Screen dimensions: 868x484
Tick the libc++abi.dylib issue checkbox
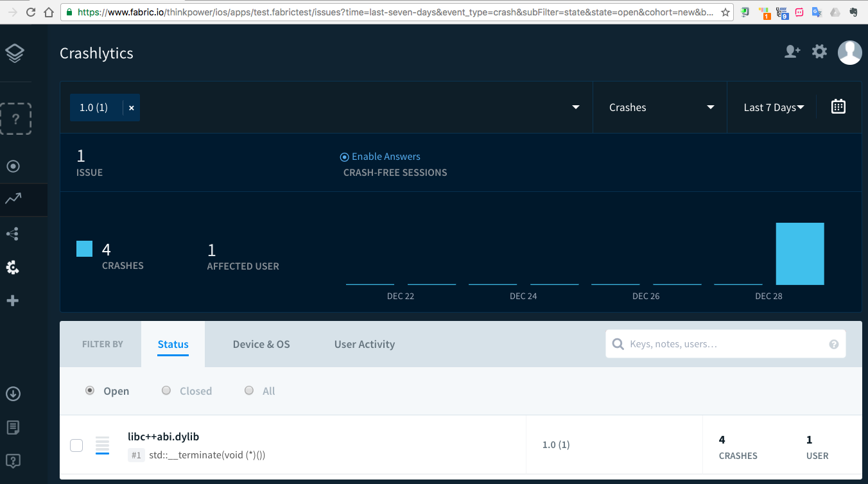click(76, 445)
